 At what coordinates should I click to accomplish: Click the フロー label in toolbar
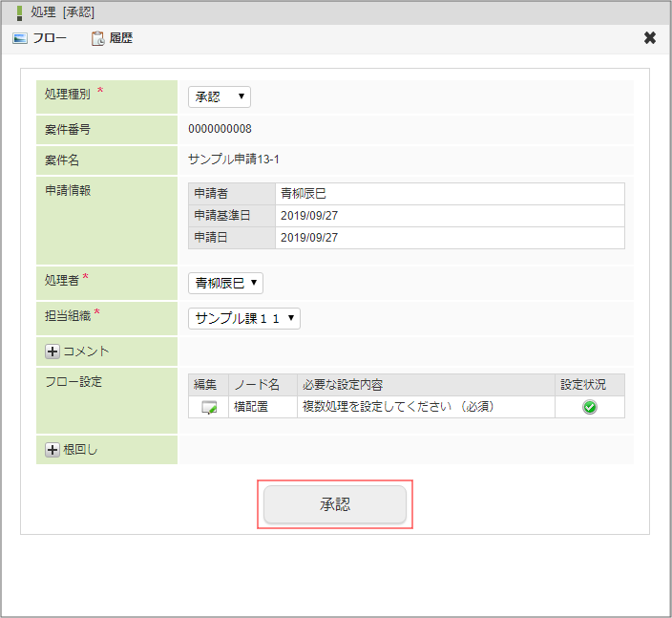pos(50,38)
